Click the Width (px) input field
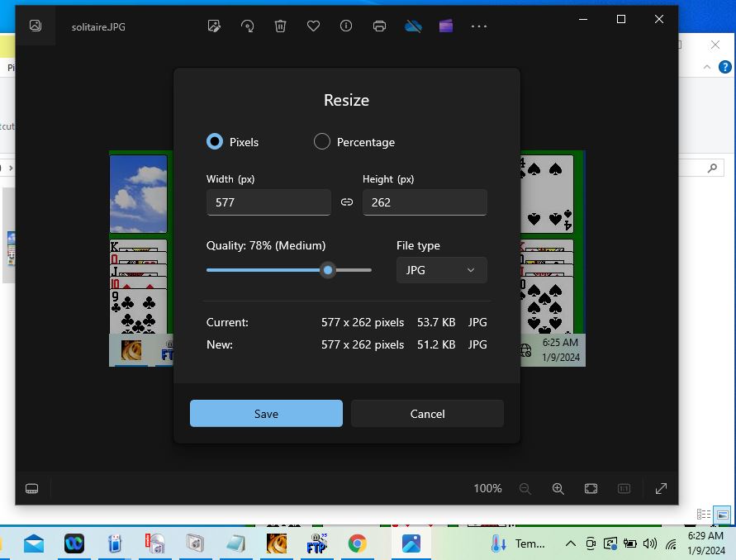Image resolution: width=736 pixels, height=560 pixels. tap(268, 202)
